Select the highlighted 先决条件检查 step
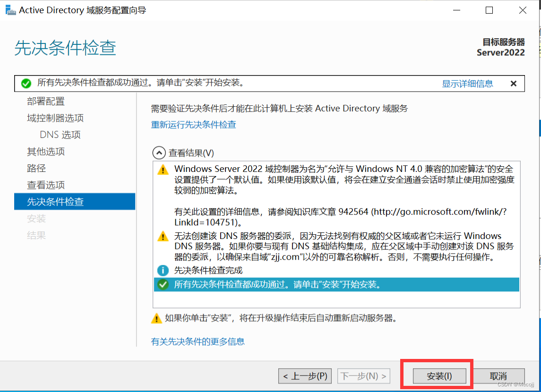This screenshot has height=392, width=541. point(75,201)
